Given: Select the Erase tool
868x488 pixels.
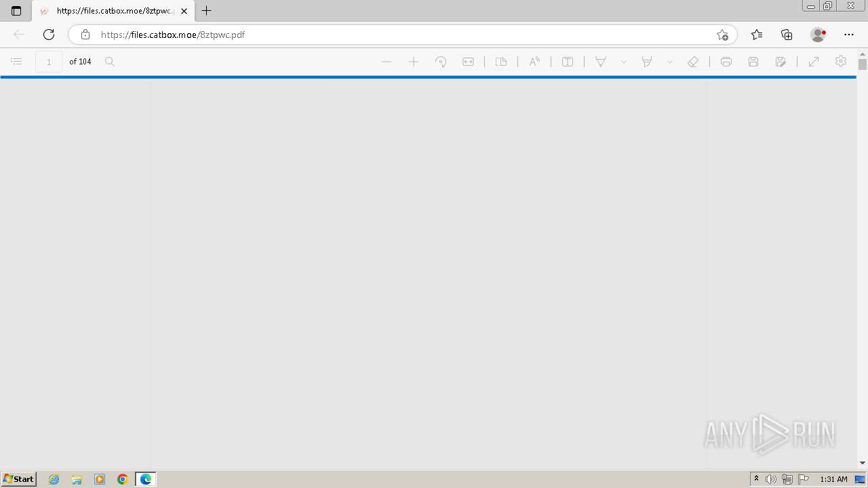Looking at the screenshot, I should 693,62.
